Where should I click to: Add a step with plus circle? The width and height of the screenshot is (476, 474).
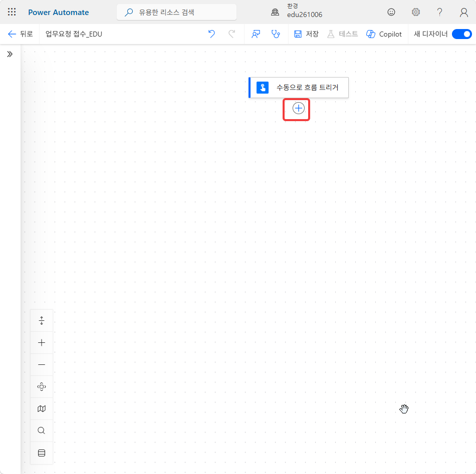299,108
